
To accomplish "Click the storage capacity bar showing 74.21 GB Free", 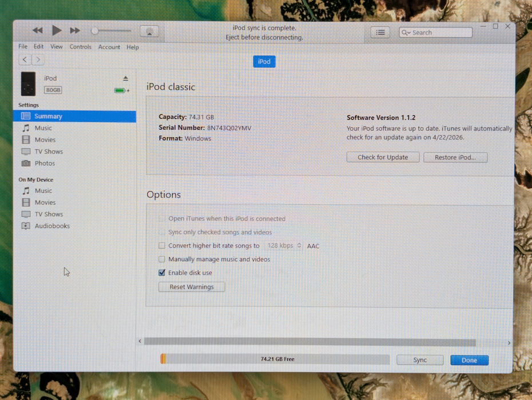I will [x=275, y=359].
